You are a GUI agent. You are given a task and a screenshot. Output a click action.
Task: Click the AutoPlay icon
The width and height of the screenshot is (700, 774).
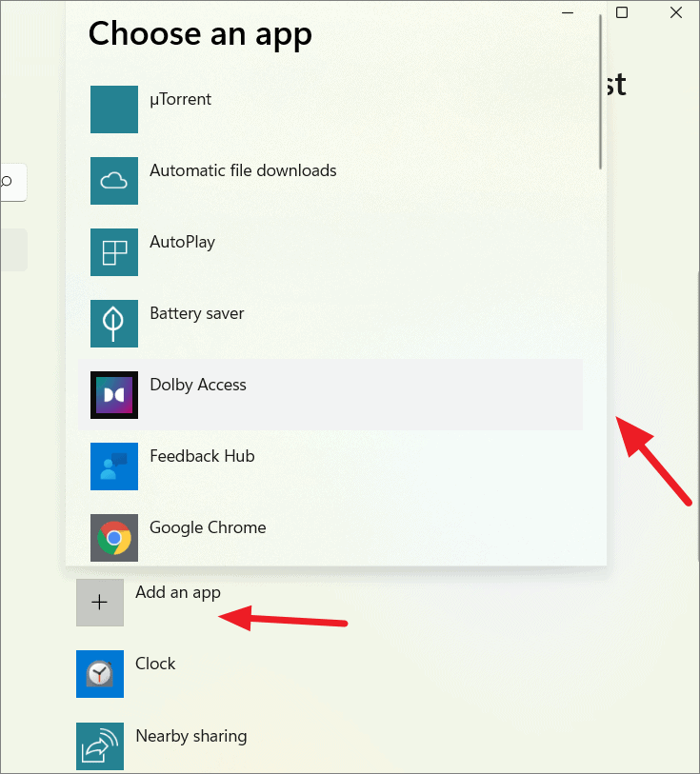[114, 252]
